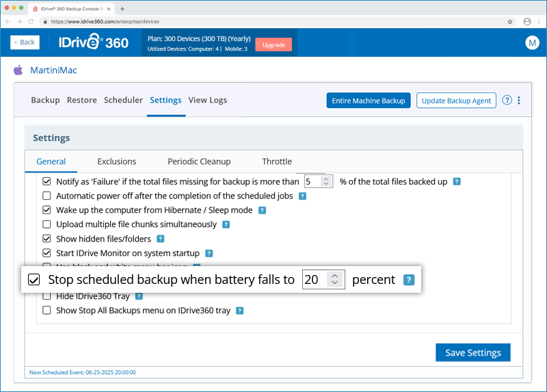The height and width of the screenshot is (392, 547).
Task: Open a new browser tab
Action: pos(122,9)
